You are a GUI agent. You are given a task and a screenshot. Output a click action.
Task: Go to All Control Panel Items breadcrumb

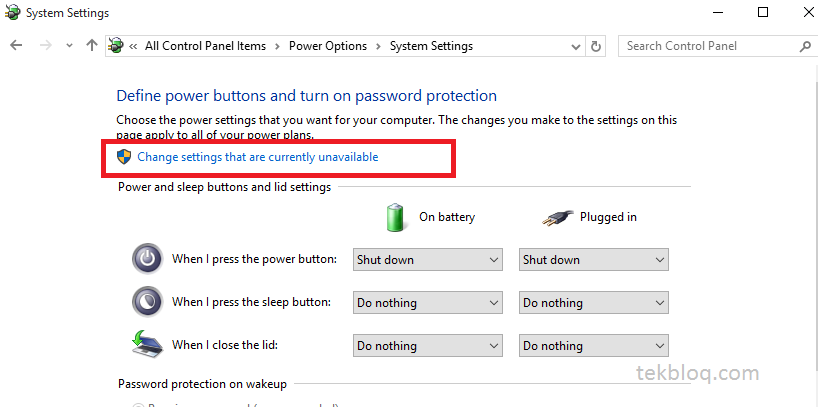206,46
